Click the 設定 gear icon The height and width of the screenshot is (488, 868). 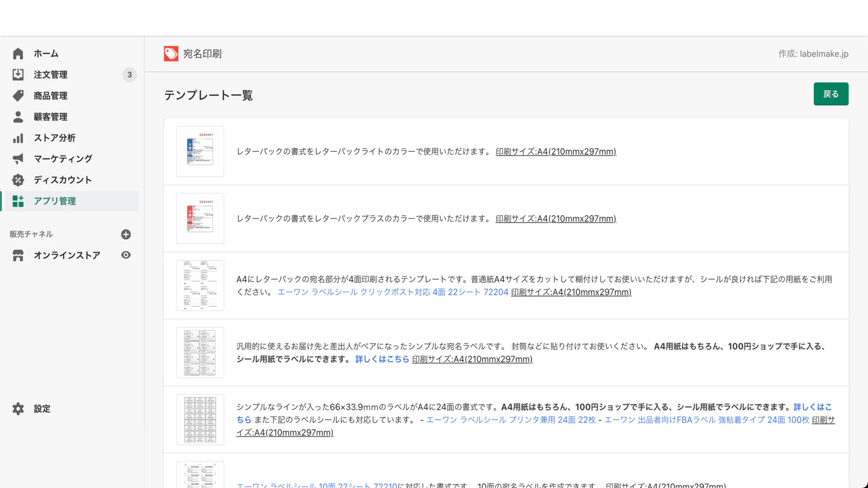(18, 409)
